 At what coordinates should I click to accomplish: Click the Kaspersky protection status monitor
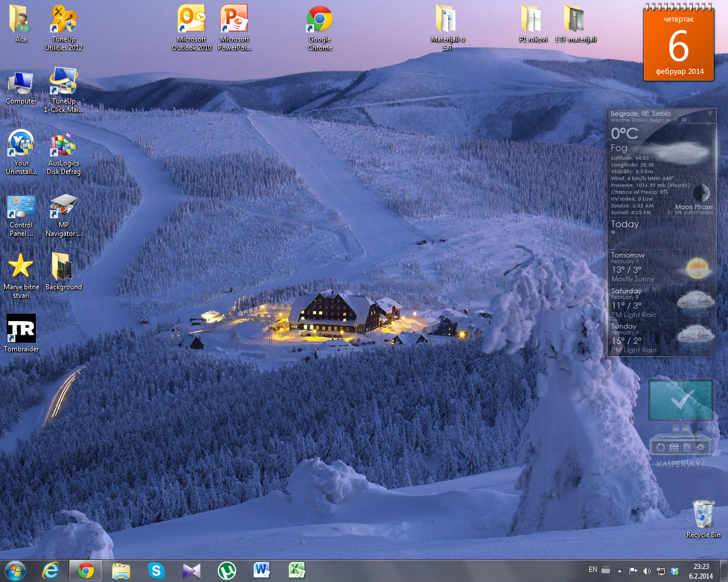(x=681, y=401)
